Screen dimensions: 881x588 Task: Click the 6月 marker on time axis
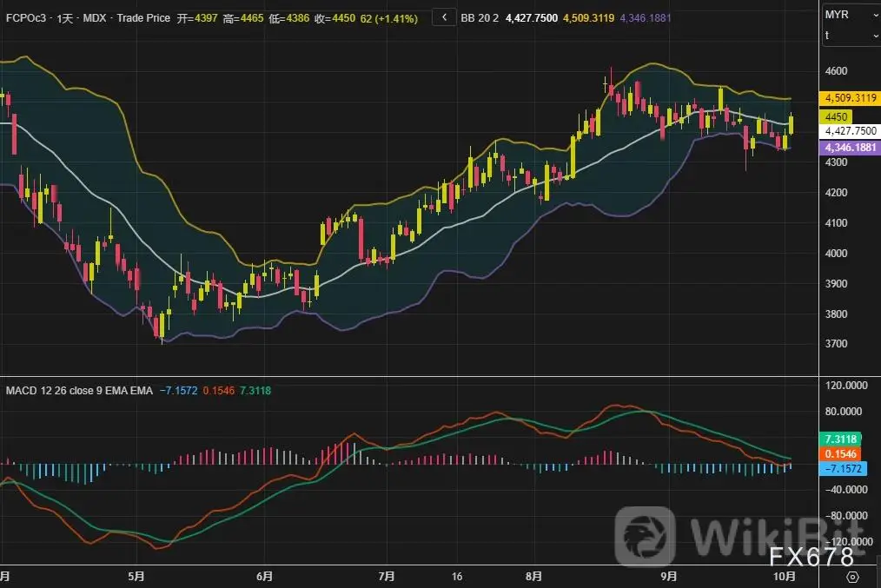(x=265, y=576)
